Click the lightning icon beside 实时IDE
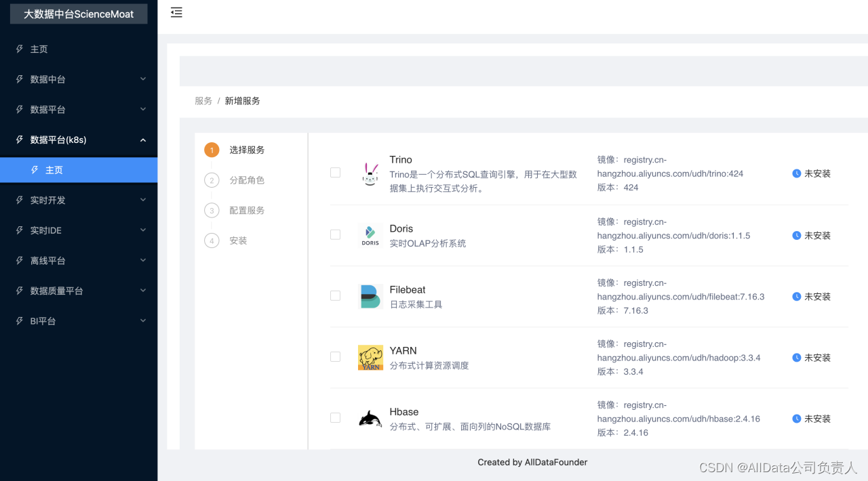Viewport: 868px width, 481px height. point(20,230)
